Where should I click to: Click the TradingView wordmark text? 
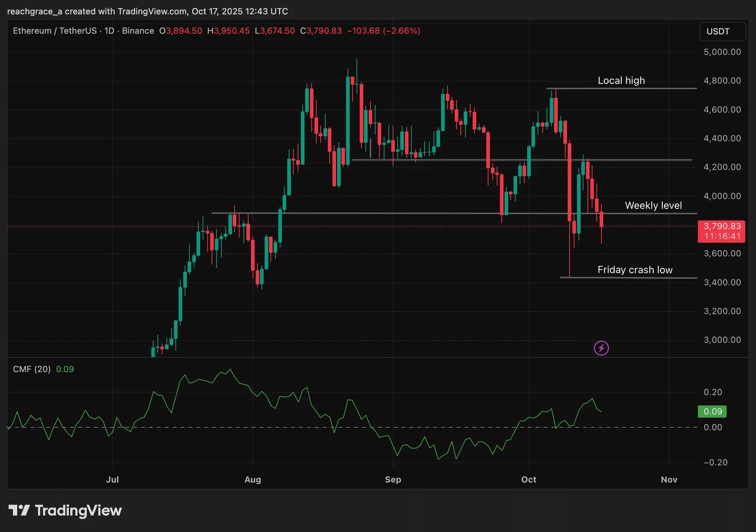[78, 510]
